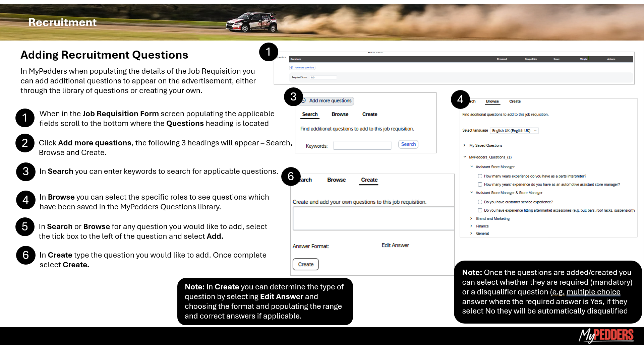The width and height of the screenshot is (644, 345).
Task: Click the rally car image in banner
Action: point(252,22)
